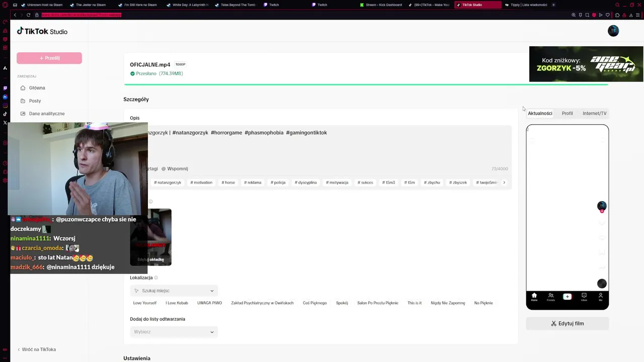Click the Opera logo menu icon
The width and height of the screenshot is (644, 362).
[5, 5]
